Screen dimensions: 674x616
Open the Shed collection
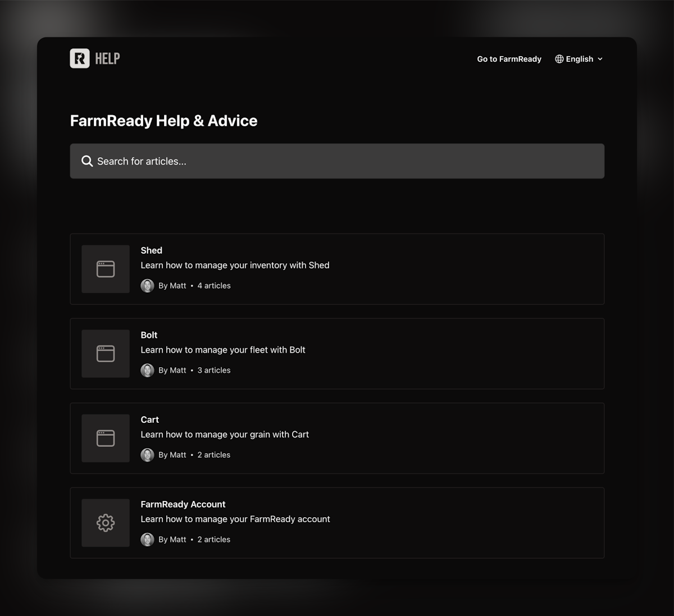pyautogui.click(x=337, y=269)
